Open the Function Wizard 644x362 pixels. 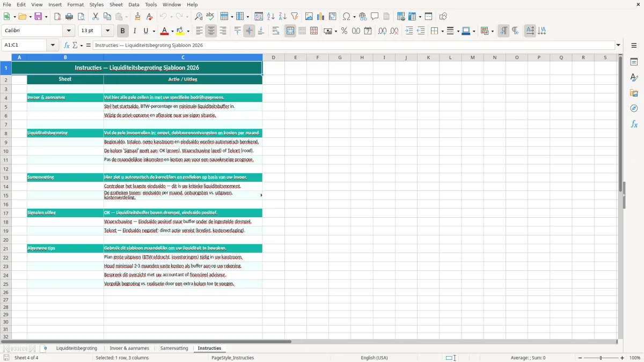coord(67,45)
